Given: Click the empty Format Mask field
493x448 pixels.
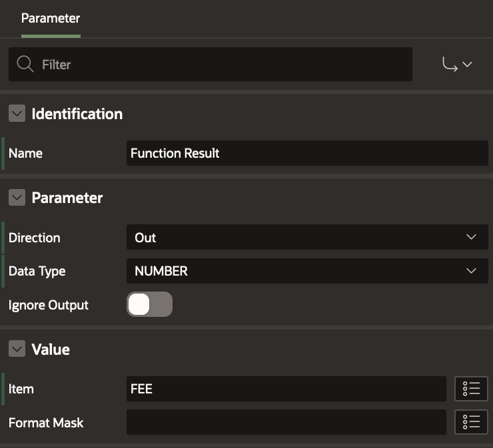Looking at the screenshot, I should point(285,422).
